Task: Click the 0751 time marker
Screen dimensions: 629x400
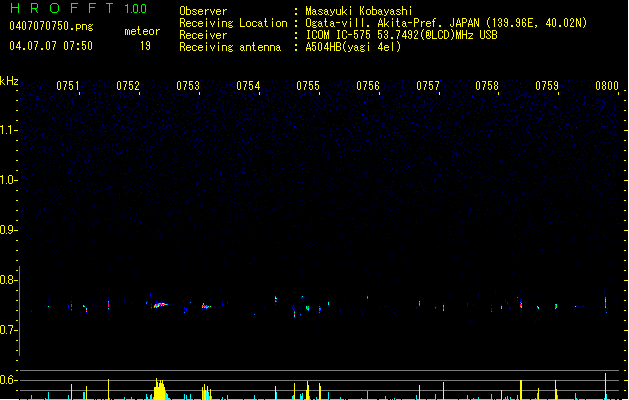Action: point(67,86)
